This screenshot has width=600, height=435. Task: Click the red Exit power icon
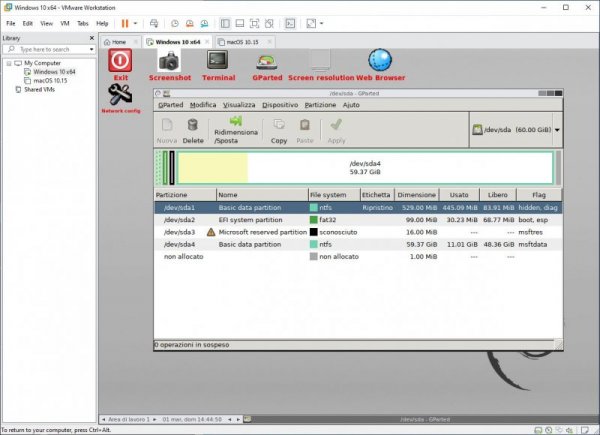point(120,60)
